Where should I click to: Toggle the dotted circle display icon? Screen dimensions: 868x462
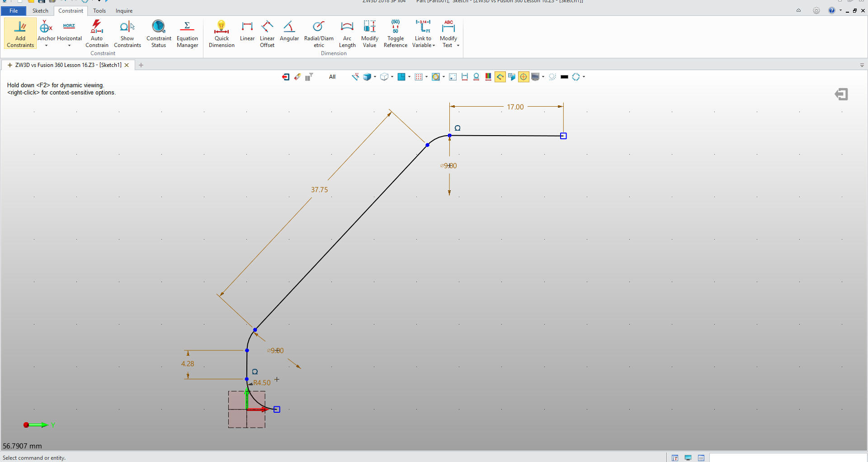pos(552,77)
